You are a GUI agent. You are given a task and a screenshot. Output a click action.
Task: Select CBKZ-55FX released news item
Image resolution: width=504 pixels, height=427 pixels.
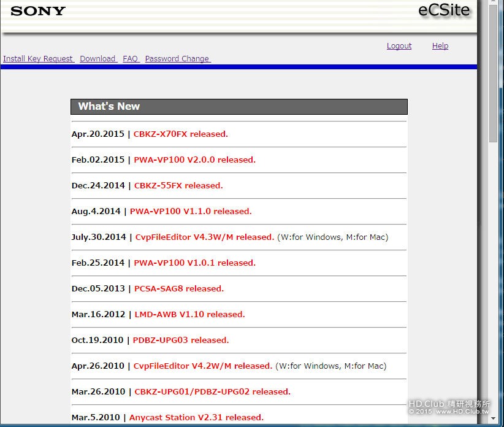[178, 185]
